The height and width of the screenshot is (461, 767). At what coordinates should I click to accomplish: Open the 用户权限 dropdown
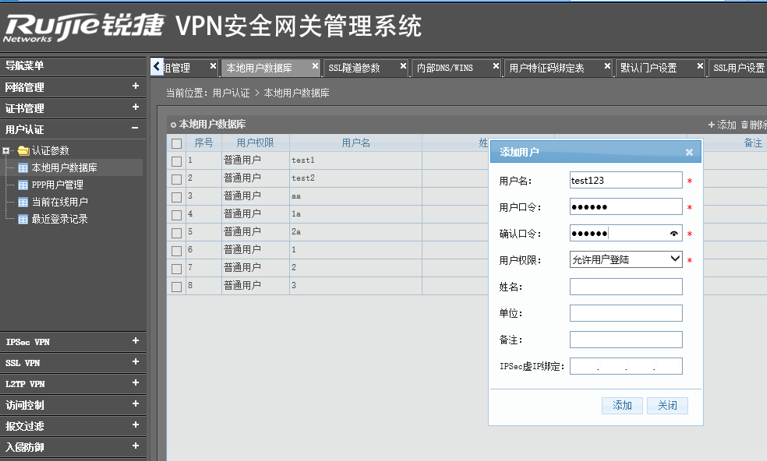pos(626,260)
